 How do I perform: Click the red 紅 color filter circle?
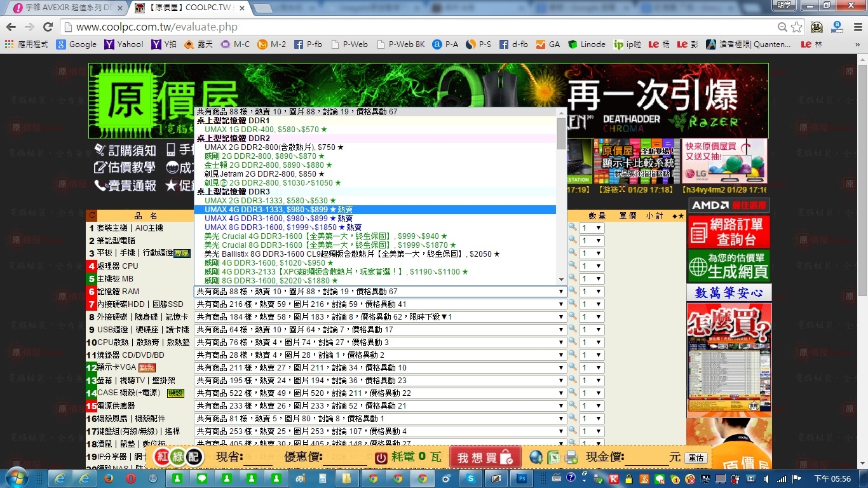[x=161, y=457]
